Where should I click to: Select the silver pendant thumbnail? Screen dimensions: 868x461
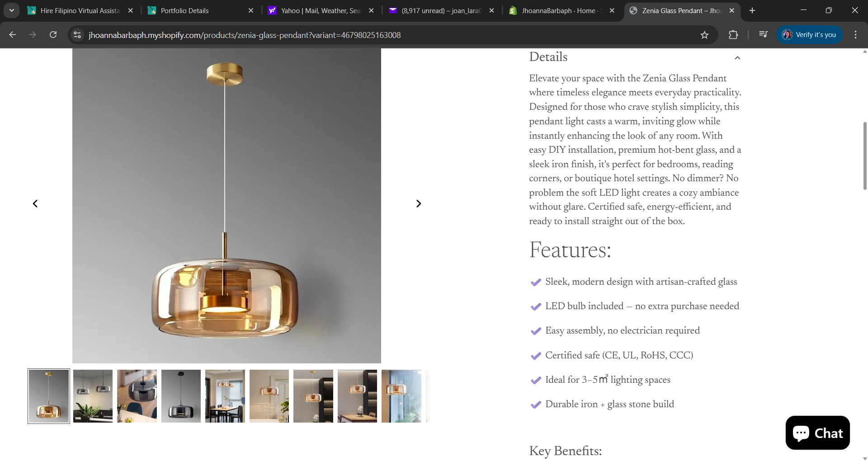(x=93, y=396)
